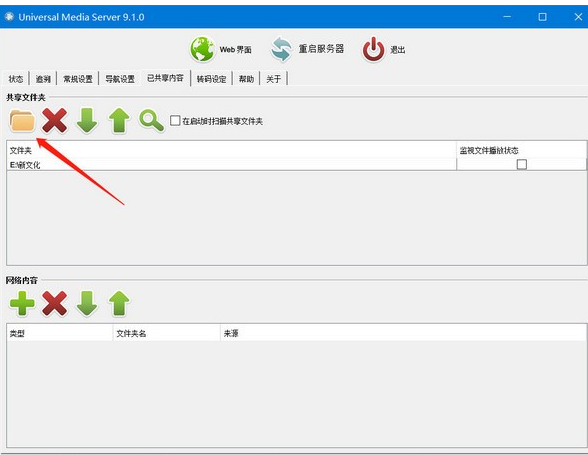588x455 pixels.
Task: Toggle monitor playback status for E: folder
Action: tap(522, 164)
